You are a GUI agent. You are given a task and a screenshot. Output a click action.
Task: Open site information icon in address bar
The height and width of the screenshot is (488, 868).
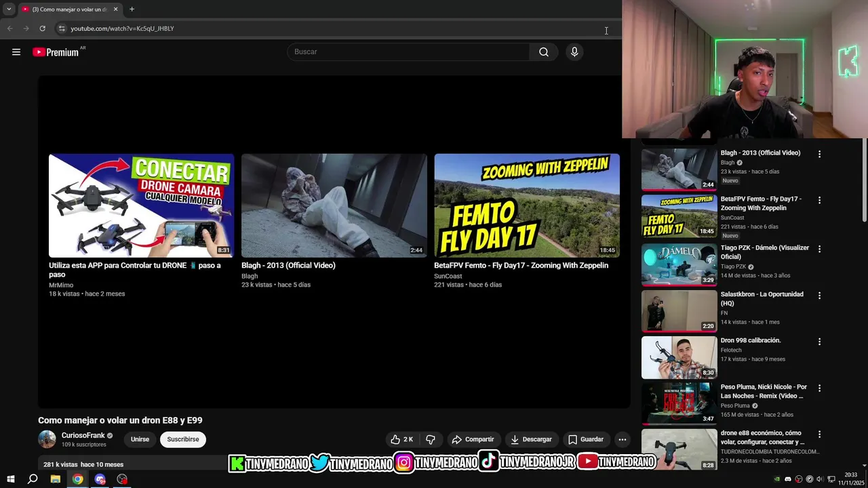click(x=62, y=28)
